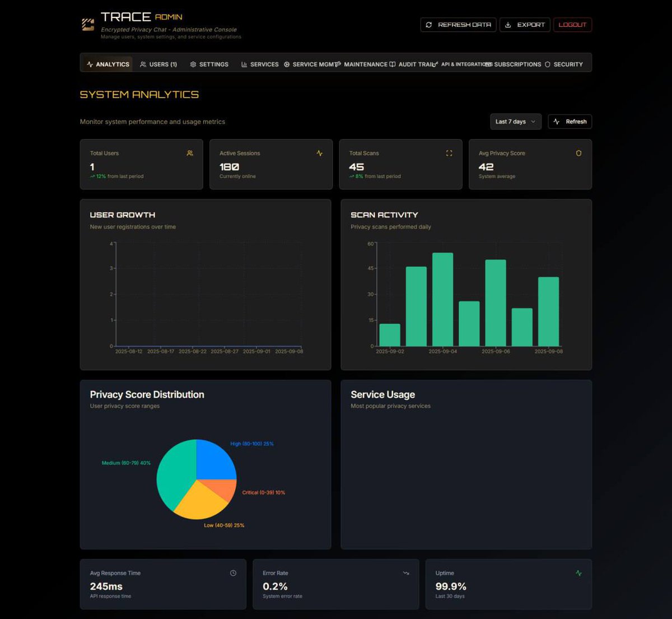Switch to the Users (1) tab

(x=158, y=64)
